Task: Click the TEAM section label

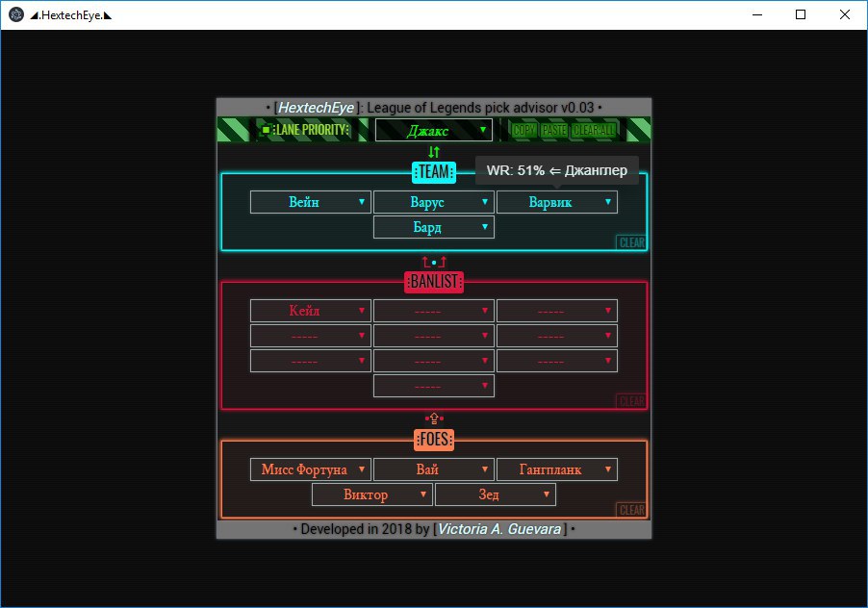Action: pyautogui.click(x=434, y=172)
